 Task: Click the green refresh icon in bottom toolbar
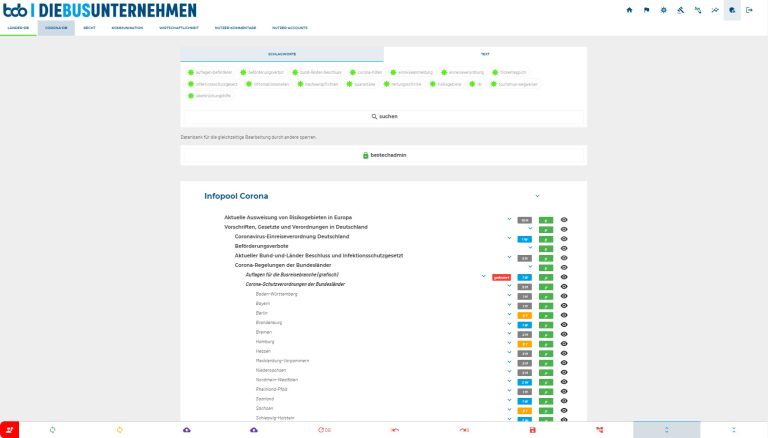52,429
